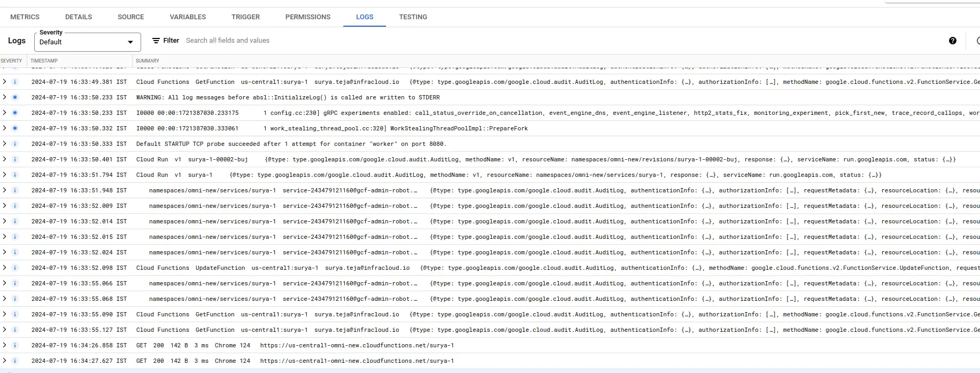This screenshot has width=980, height=373.
Task: Open the DETAILS tab
Action: click(79, 17)
